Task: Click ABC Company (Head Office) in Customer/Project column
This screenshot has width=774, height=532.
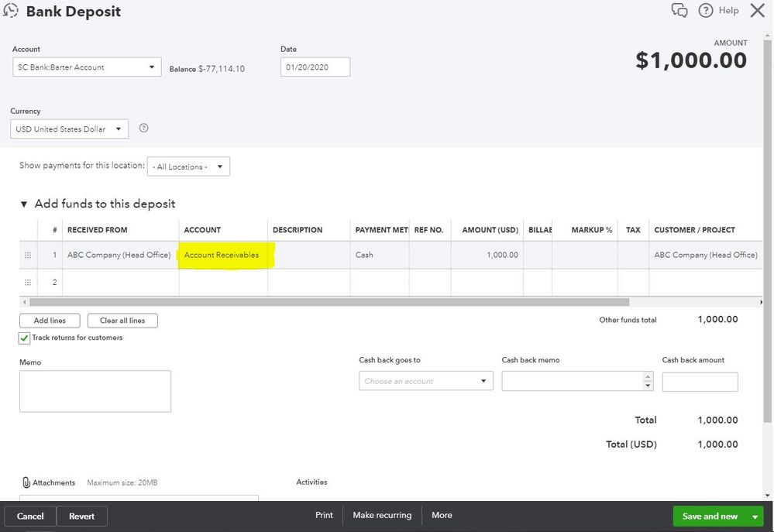Action: click(706, 255)
